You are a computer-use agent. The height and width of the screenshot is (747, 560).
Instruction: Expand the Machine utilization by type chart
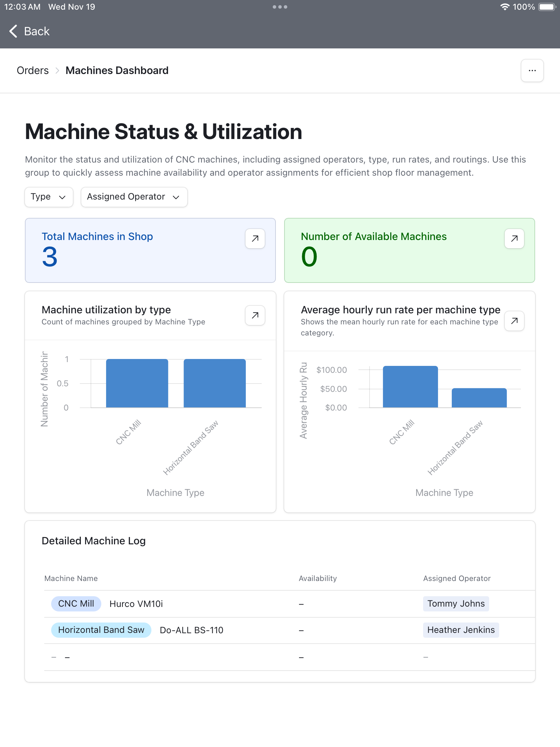255,315
